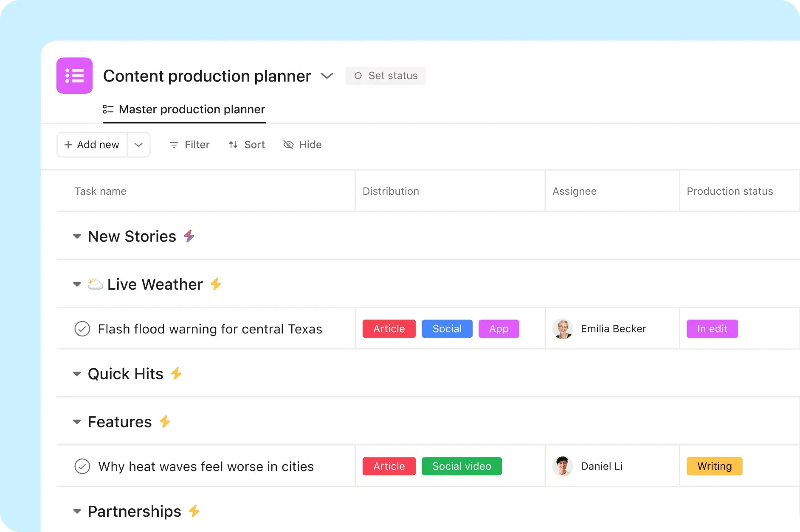This screenshot has width=800, height=532.
Task: Click the Set status circle indicator
Action: pyautogui.click(x=358, y=76)
